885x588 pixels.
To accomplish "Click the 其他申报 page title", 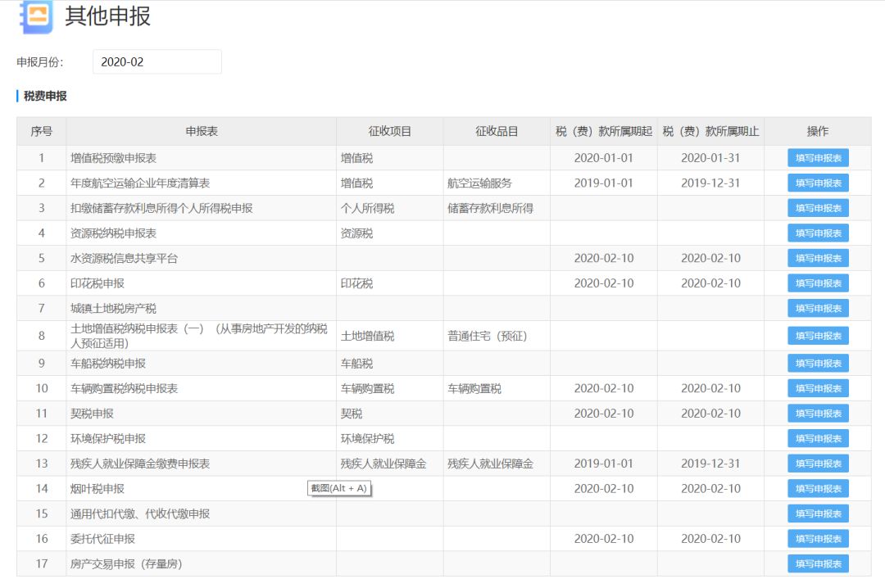I will click(108, 16).
